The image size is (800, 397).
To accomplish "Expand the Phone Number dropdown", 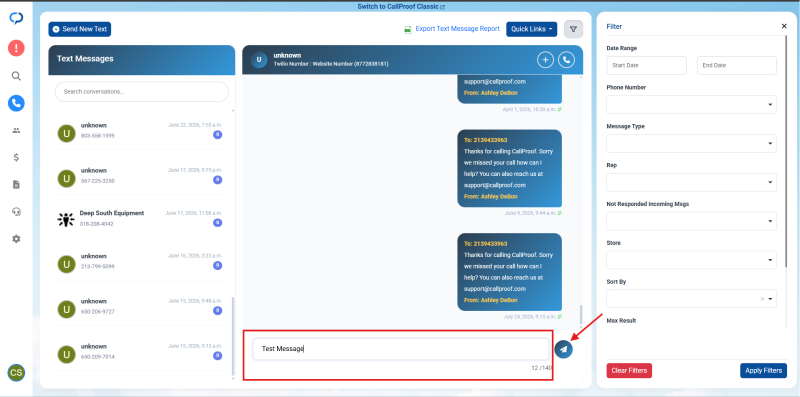I will pos(691,105).
